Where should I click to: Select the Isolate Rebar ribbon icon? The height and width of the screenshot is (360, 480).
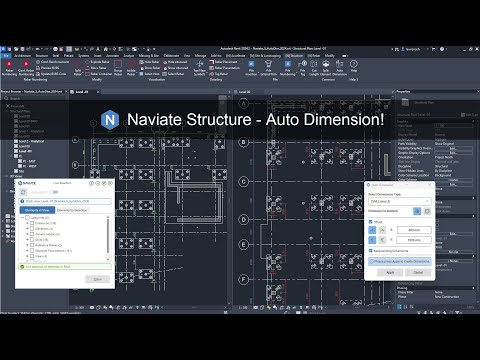[131, 68]
